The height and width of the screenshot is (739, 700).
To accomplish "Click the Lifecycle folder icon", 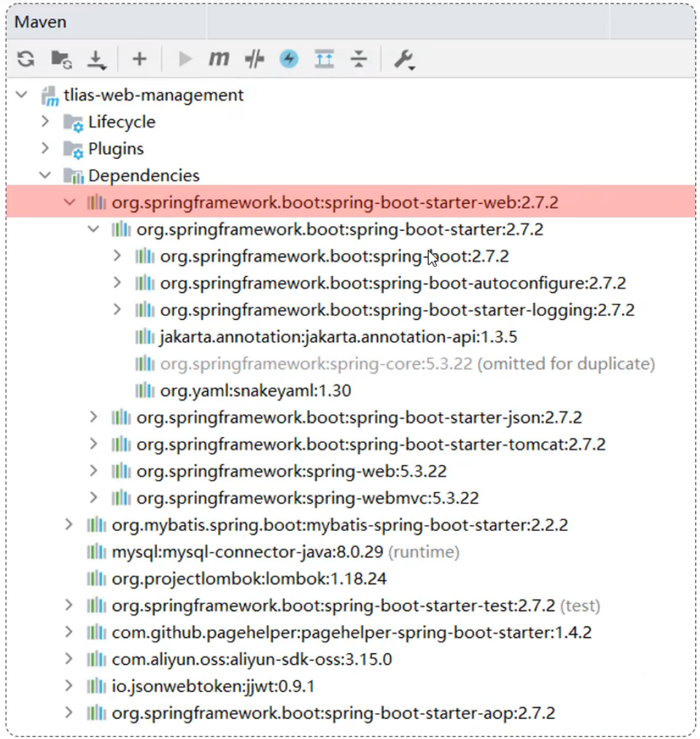I will click(x=73, y=123).
